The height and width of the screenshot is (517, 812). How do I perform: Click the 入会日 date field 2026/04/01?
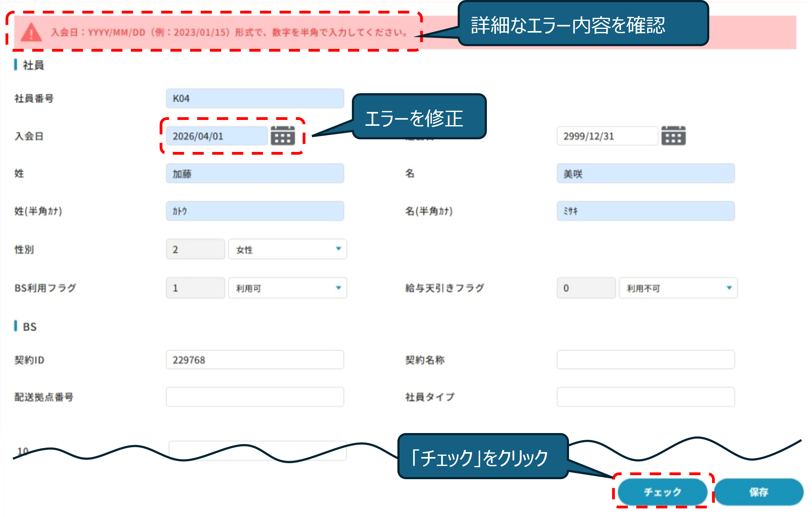point(217,136)
